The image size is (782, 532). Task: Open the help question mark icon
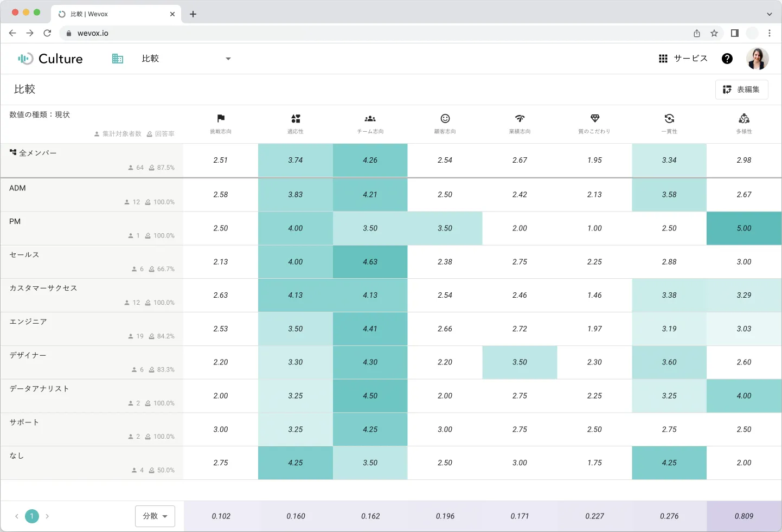[x=727, y=59]
